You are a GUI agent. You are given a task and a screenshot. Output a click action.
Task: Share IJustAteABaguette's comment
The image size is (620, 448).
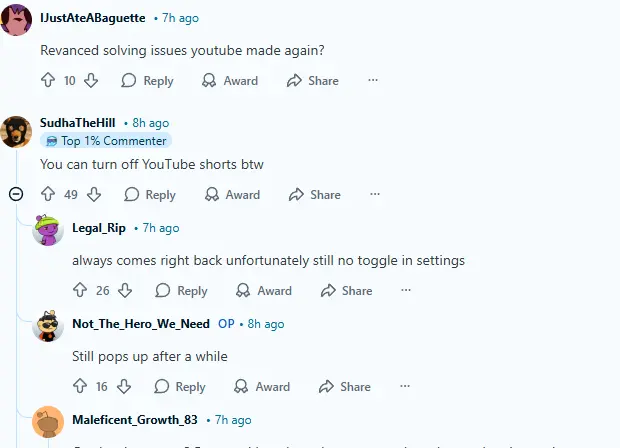pos(313,81)
